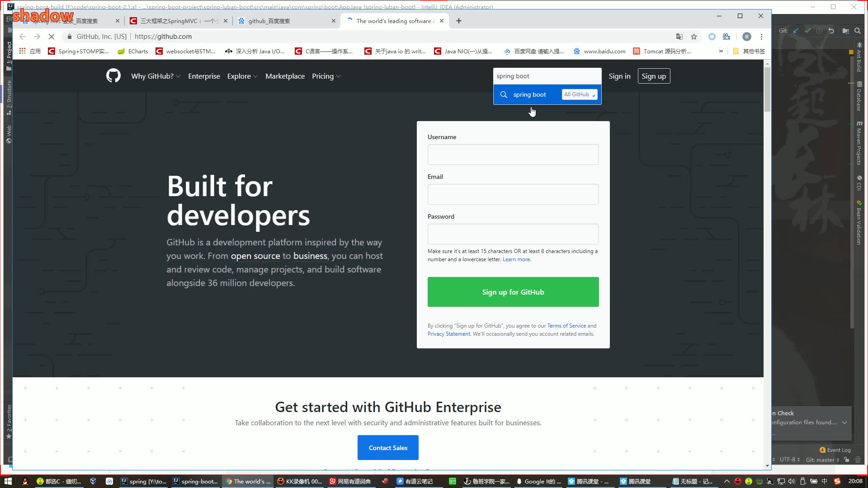
Task: Click Search Everywhere magnifier in IntelliJ
Action: [858, 31]
